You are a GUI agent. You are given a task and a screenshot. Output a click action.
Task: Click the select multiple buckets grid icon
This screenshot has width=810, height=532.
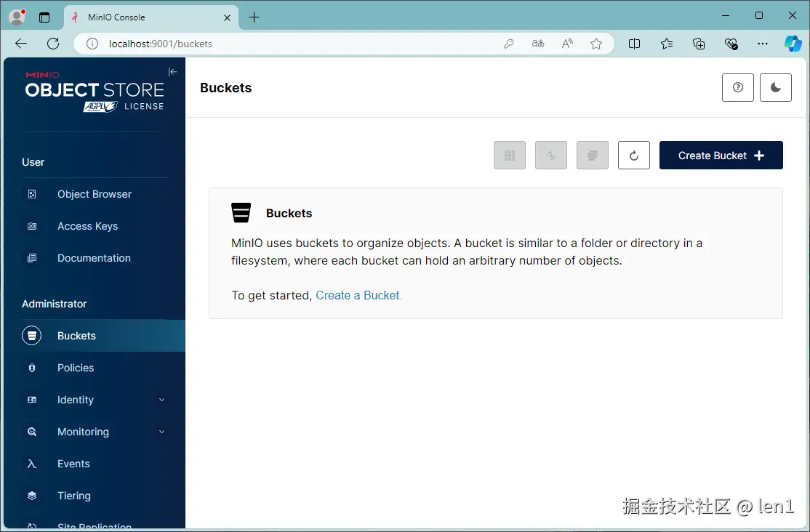point(510,155)
